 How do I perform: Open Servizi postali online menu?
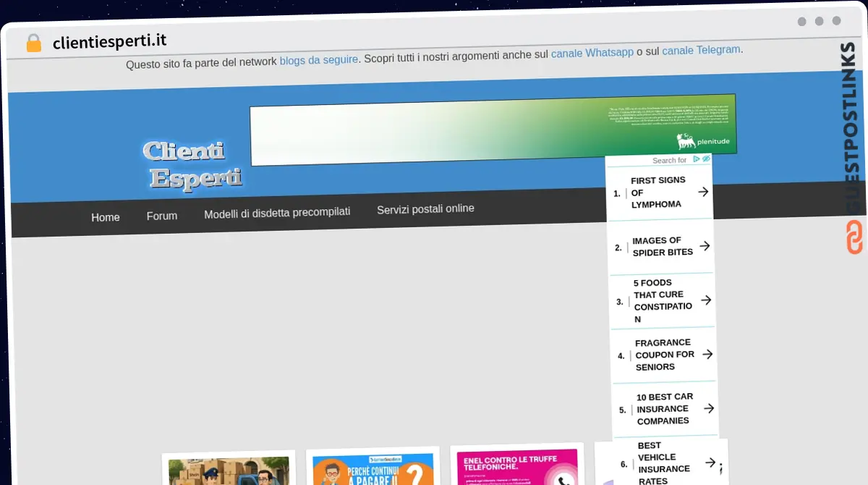[x=425, y=209]
